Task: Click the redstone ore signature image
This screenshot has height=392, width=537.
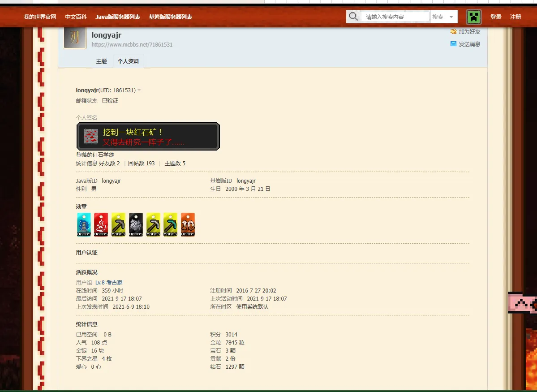Action: pyautogui.click(x=91, y=136)
